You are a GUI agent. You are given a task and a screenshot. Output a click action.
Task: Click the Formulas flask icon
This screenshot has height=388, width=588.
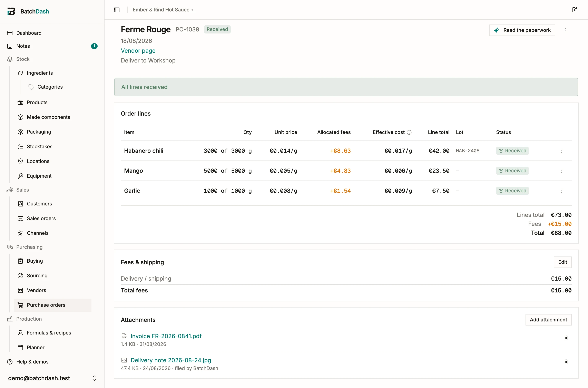pyautogui.click(x=21, y=333)
